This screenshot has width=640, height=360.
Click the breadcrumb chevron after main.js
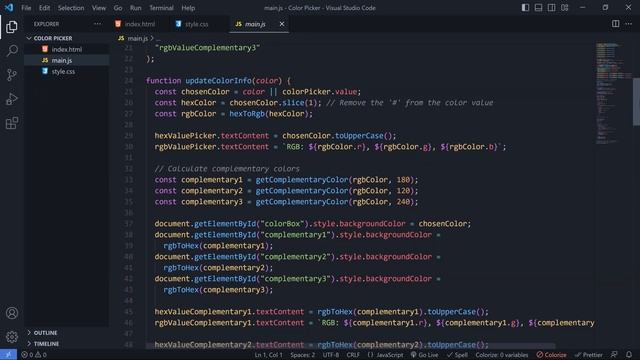152,38
